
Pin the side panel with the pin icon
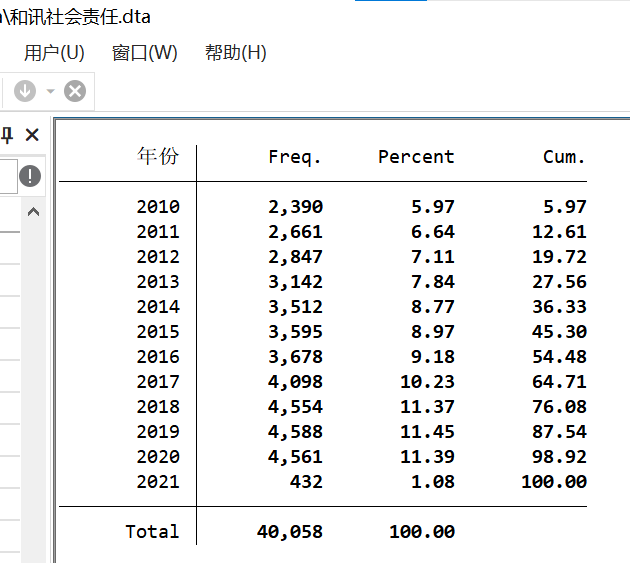pos(7,135)
